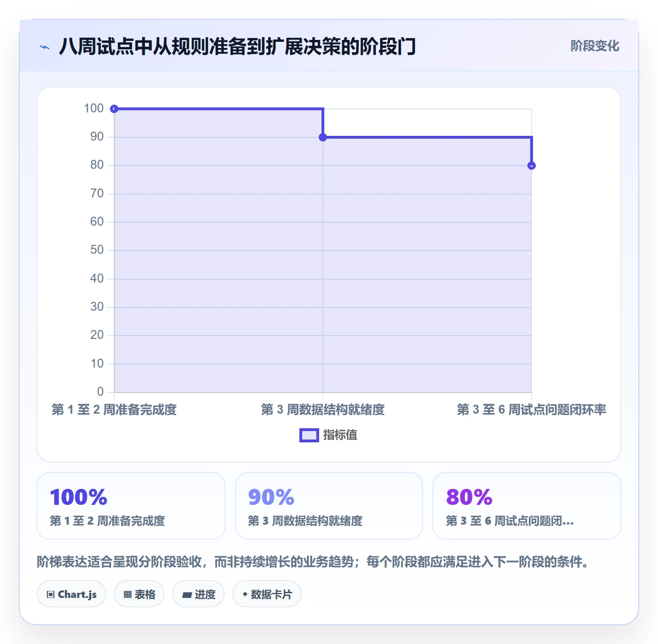Image resolution: width=658 pixels, height=644 pixels.
Task: Click the 表格 tag
Action: 139,594
